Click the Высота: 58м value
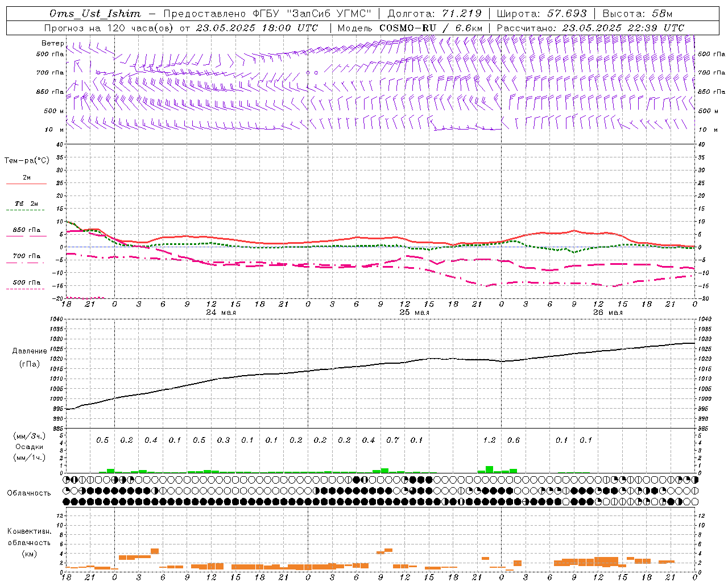Viewport: 728px width, 582px height. tap(637, 14)
